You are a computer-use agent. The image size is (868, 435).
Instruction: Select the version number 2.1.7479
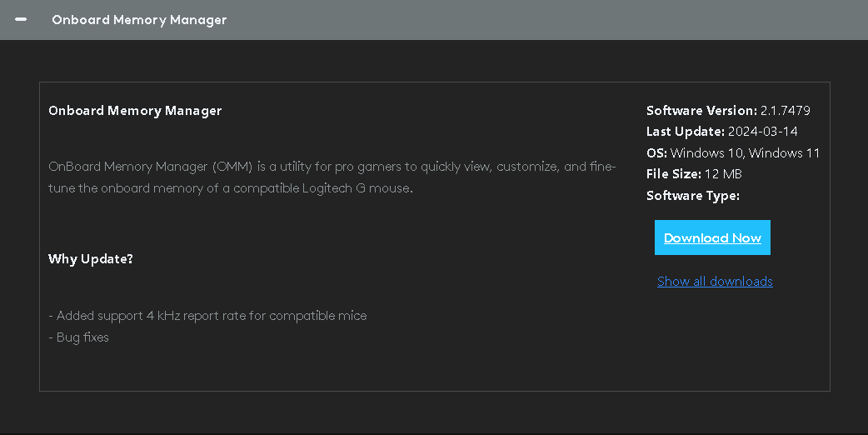[785, 110]
